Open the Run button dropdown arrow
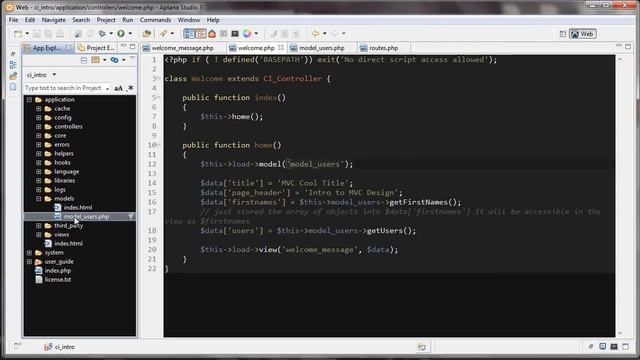The width and height of the screenshot is (640, 360). pos(130,34)
